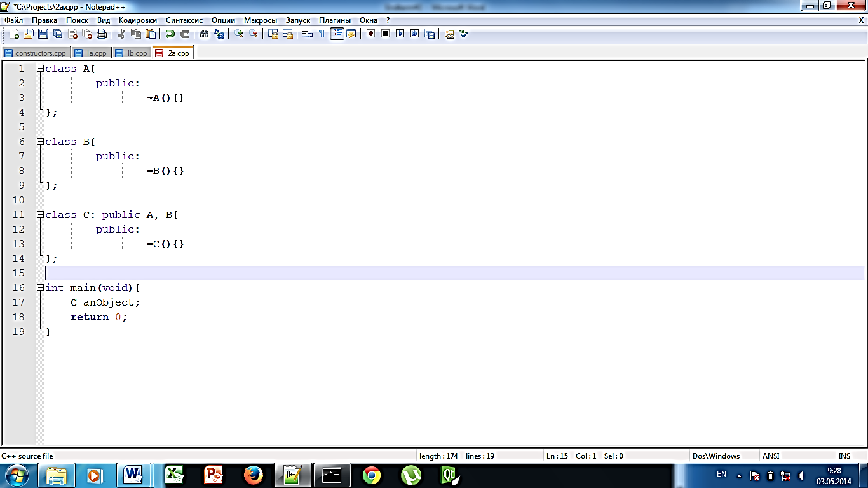868x488 pixels.
Task: Toggle show all characters pilcrow icon
Action: click(322, 34)
